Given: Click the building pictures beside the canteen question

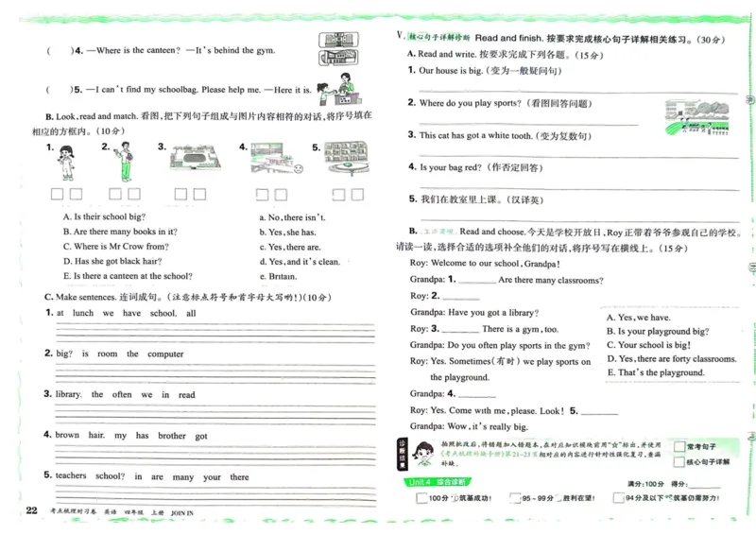Looking at the screenshot, I should coord(338,49).
